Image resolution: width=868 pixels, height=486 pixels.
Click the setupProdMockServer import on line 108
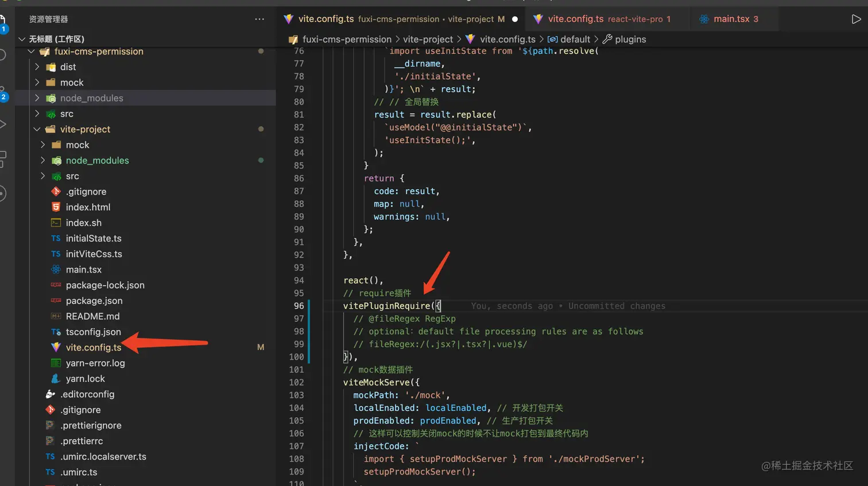point(458,459)
